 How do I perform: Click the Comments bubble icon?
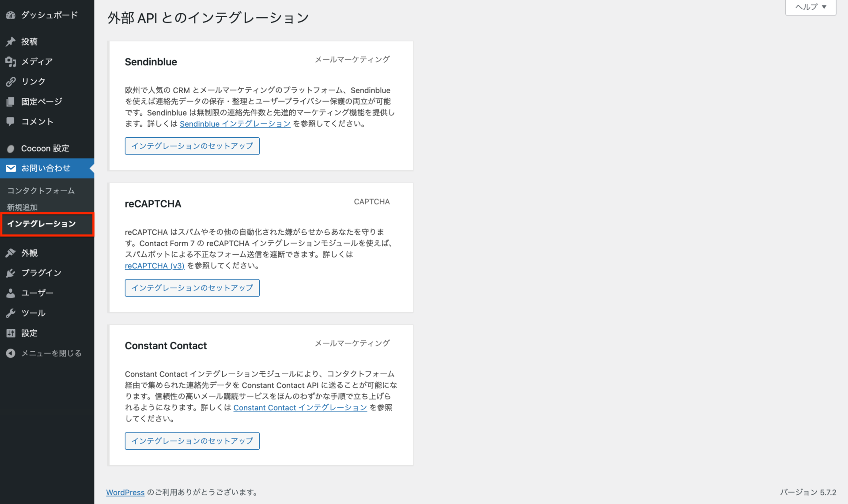pyautogui.click(x=11, y=121)
